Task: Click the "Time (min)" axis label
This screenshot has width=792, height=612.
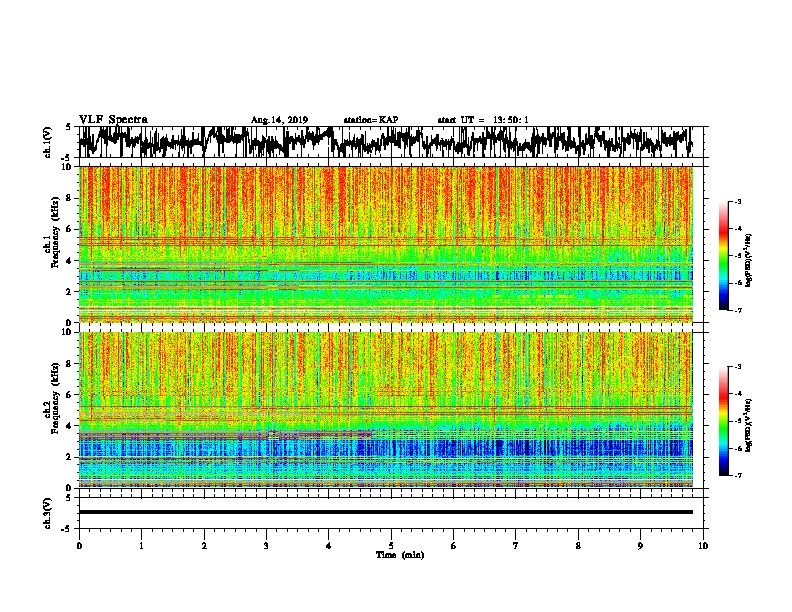Action: pos(400,555)
